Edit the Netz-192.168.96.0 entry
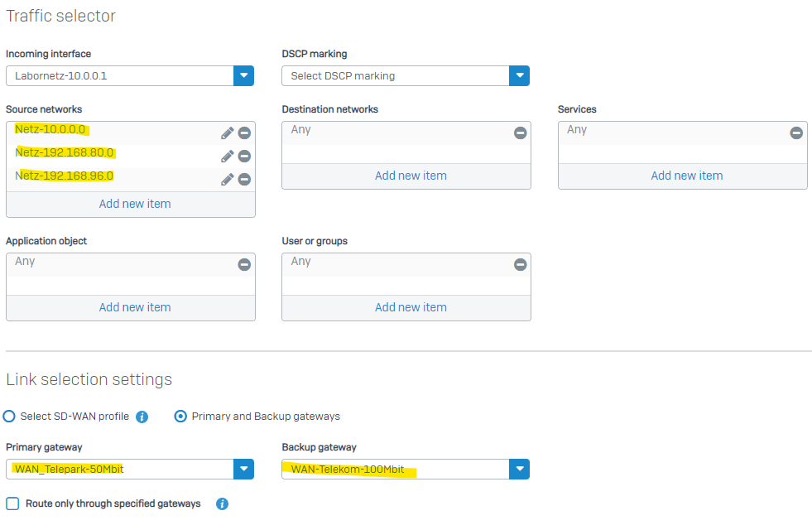Image resolution: width=812 pixels, height=530 pixels. click(228, 179)
